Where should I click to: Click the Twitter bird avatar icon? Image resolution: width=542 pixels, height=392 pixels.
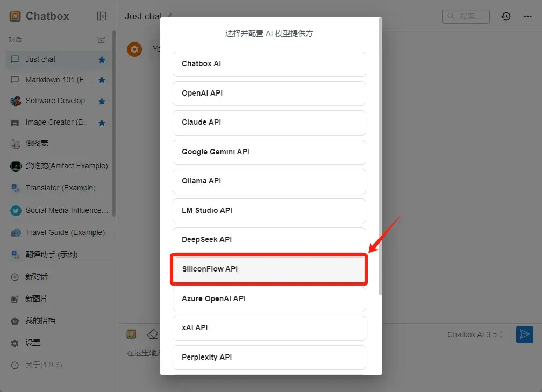click(x=16, y=211)
